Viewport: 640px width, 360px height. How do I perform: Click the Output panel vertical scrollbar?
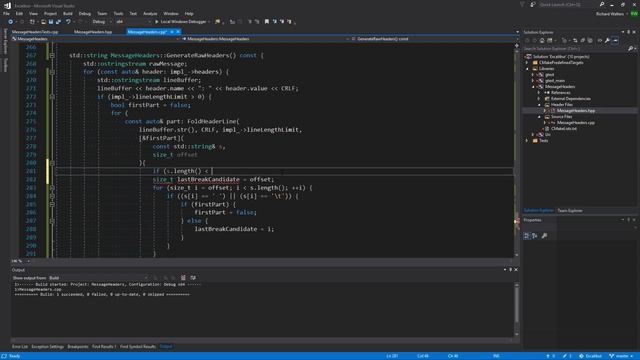(517, 309)
